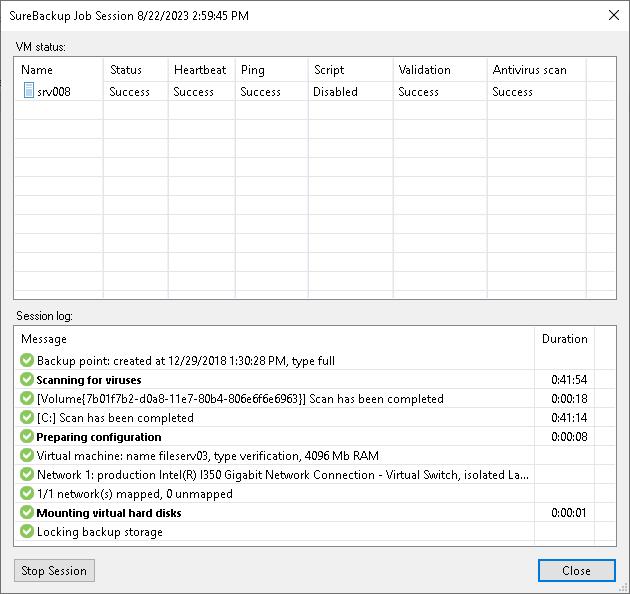Viewport: 630px width, 594px height.
Task: Click the Close button
Action: (577, 570)
